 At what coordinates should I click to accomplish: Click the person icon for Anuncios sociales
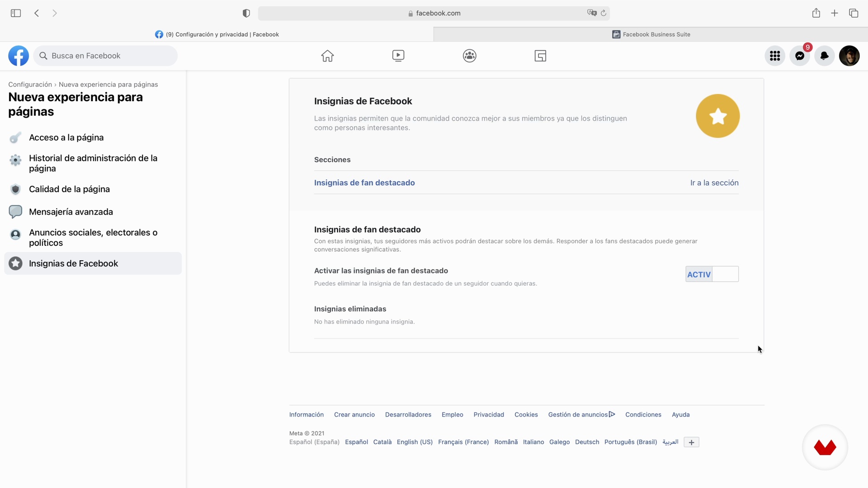[x=15, y=235]
